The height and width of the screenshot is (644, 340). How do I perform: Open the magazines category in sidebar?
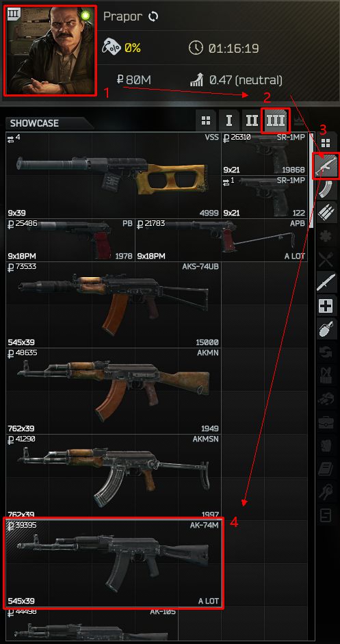coord(326,190)
